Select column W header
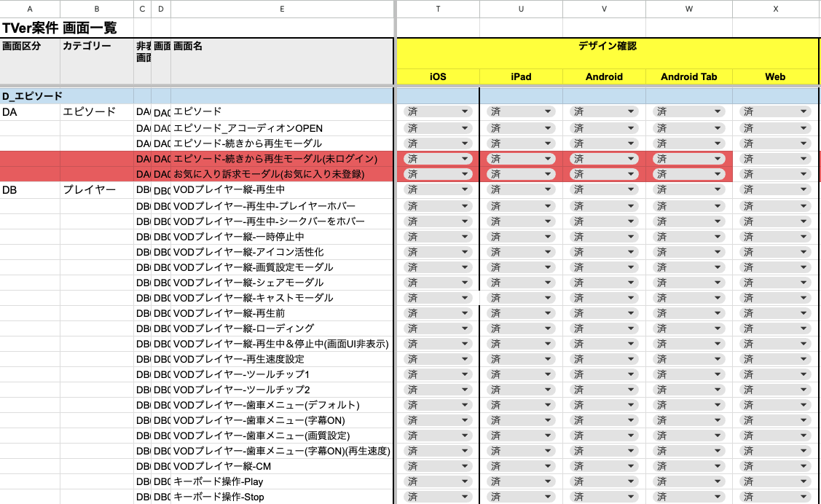Screen dimensions: 821x504 [x=689, y=9]
